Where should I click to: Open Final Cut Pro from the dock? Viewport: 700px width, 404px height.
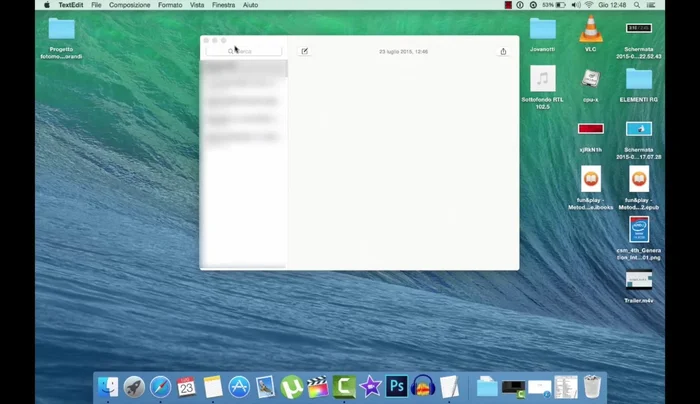click(318, 387)
